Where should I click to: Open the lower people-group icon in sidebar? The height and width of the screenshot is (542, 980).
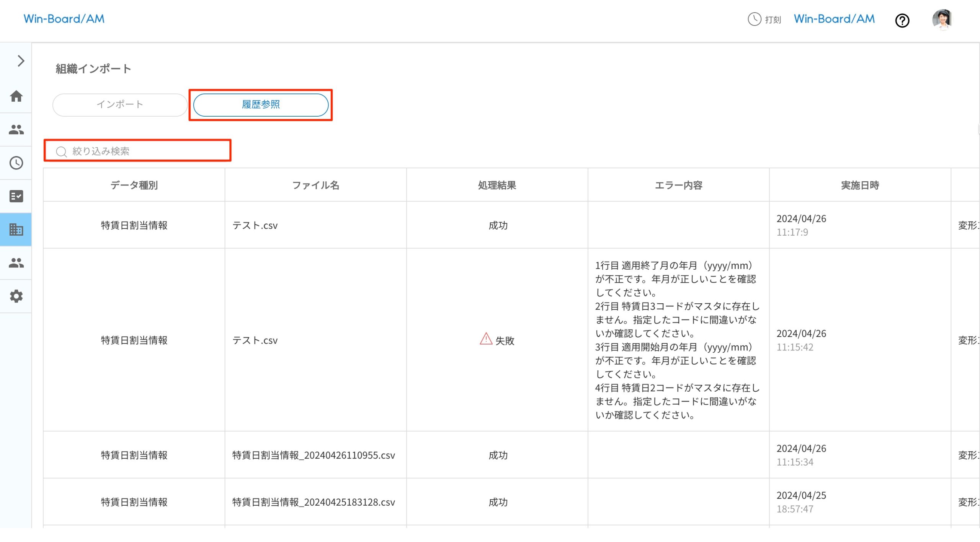16,263
